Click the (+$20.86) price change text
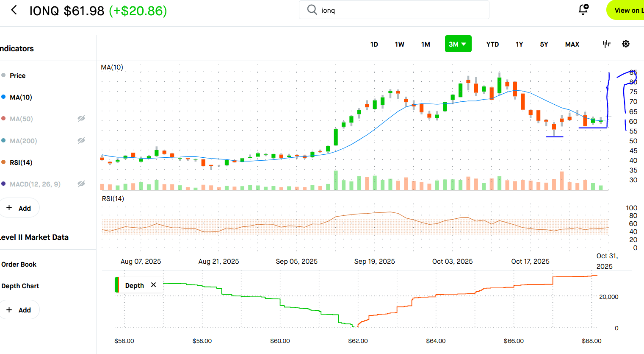Image resolution: width=644 pixels, height=354 pixels. [x=138, y=11]
